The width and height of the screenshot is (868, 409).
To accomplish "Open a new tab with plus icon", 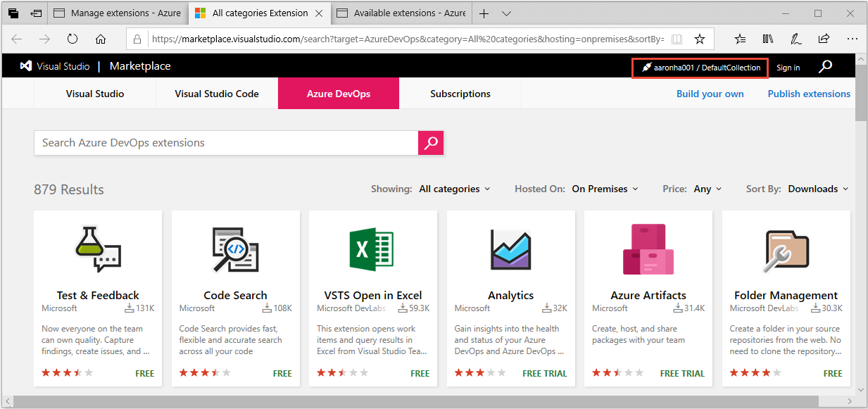I will point(484,13).
